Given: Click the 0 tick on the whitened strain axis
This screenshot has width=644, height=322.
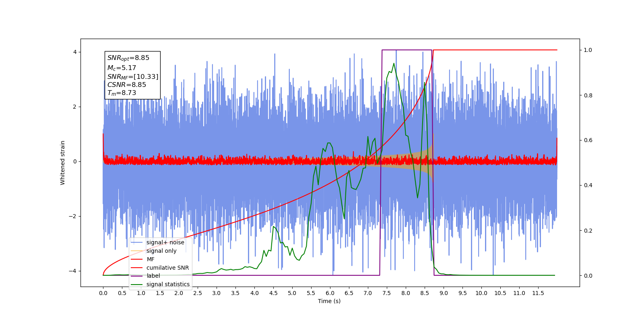Looking at the screenshot, I should [x=75, y=161].
